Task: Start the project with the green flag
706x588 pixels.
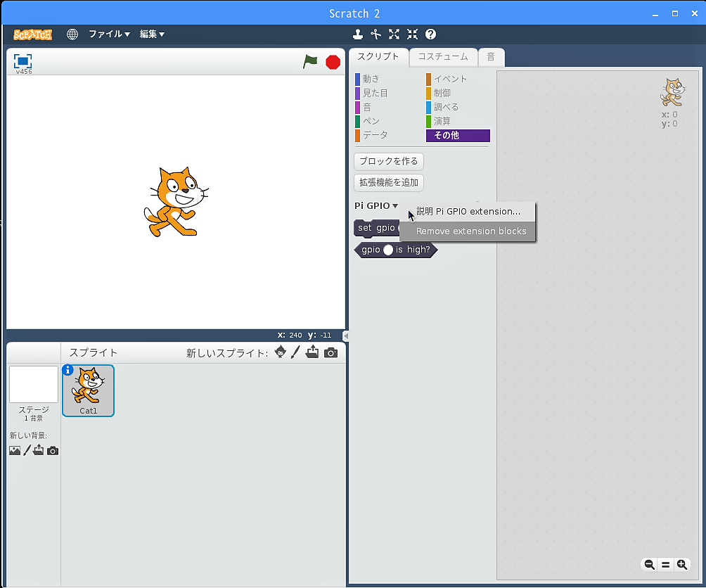Action: (x=310, y=62)
